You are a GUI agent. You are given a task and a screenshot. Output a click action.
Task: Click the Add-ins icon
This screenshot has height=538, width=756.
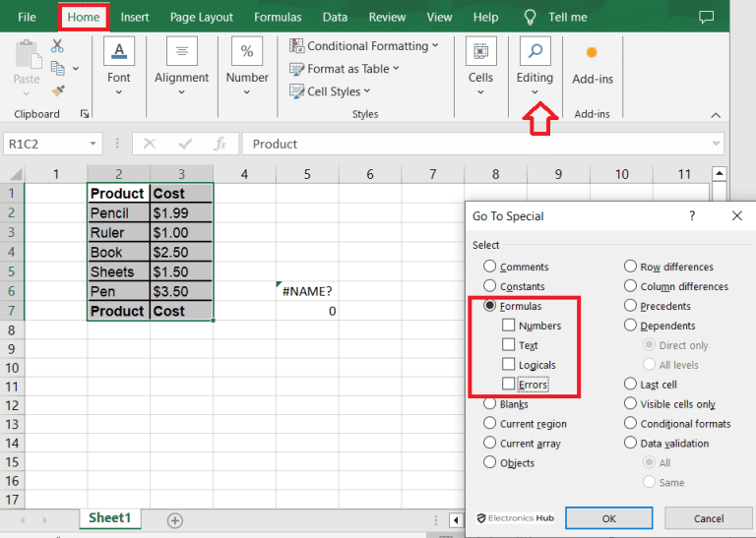[x=592, y=52]
